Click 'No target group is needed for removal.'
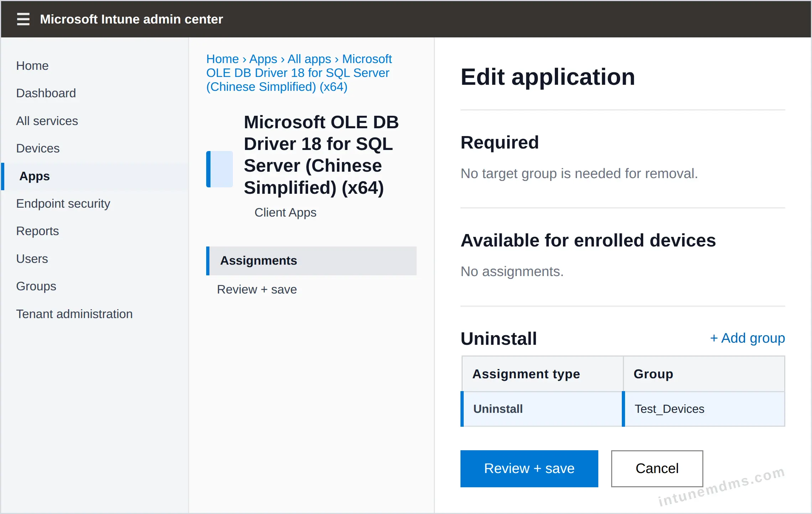Viewport: 812px width, 514px height. (579, 173)
